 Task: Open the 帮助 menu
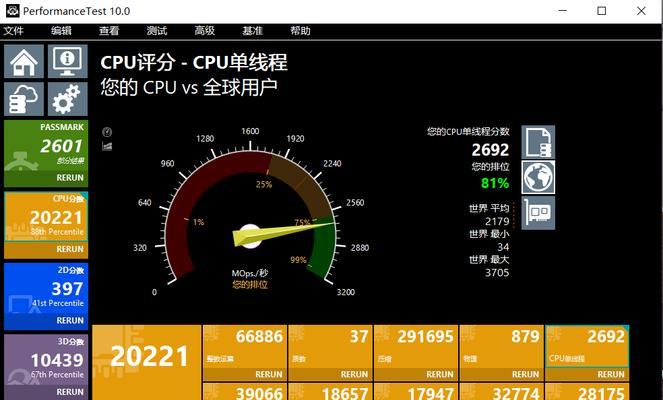pyautogui.click(x=300, y=30)
